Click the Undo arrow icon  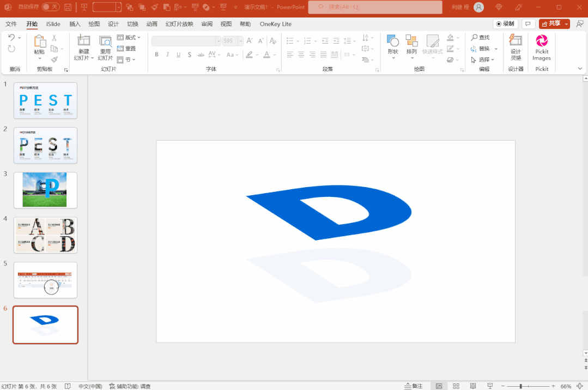(x=11, y=37)
